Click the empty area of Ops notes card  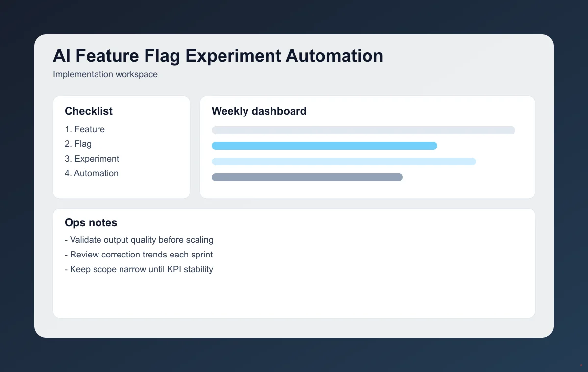point(343,294)
